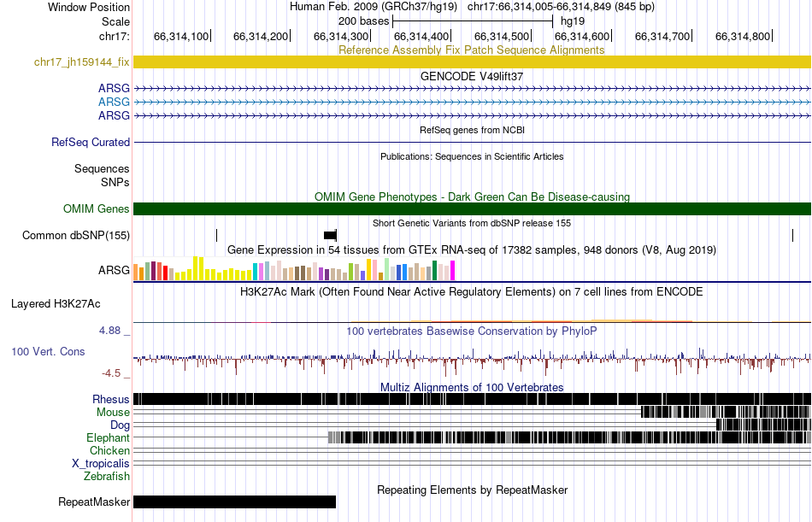Click the Sequences label
This screenshot has height=522, width=812.
[102, 169]
